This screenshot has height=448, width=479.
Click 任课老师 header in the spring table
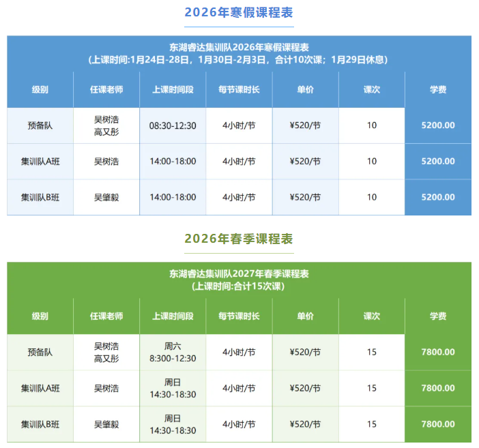106,316
